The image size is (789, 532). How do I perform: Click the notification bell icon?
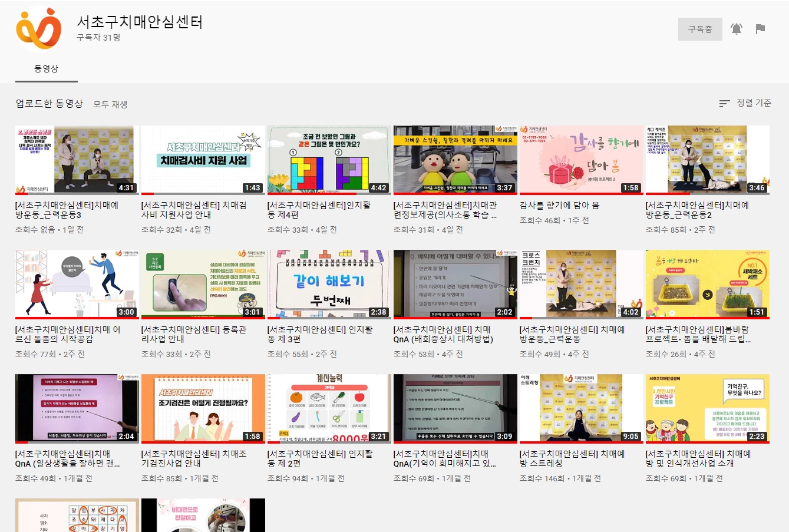pos(737,29)
